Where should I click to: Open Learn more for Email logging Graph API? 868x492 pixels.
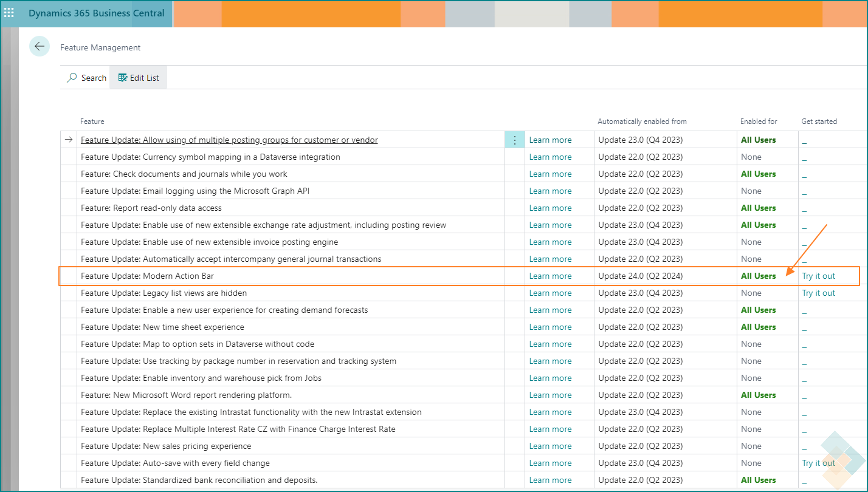[550, 191]
